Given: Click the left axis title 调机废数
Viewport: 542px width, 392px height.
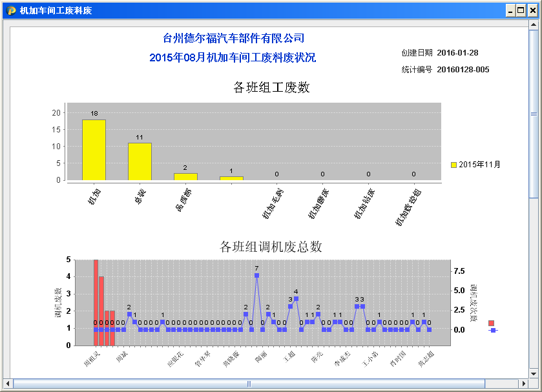Looking at the screenshot, I should coord(58,302).
